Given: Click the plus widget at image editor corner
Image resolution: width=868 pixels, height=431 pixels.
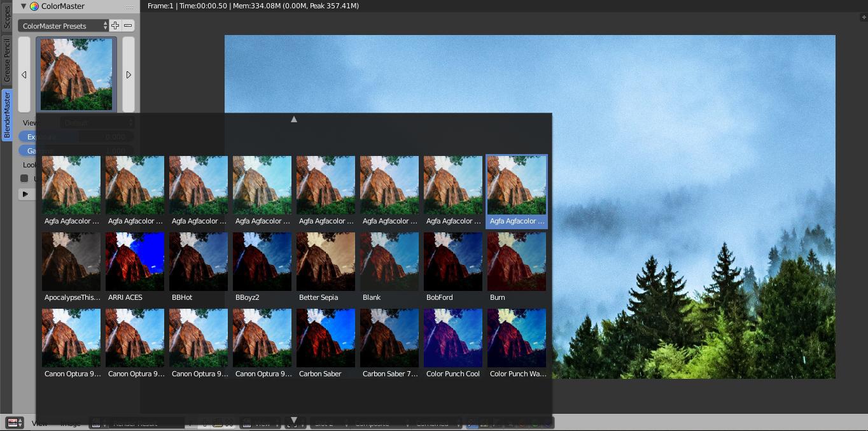Looking at the screenshot, I should pyautogui.click(x=863, y=17).
